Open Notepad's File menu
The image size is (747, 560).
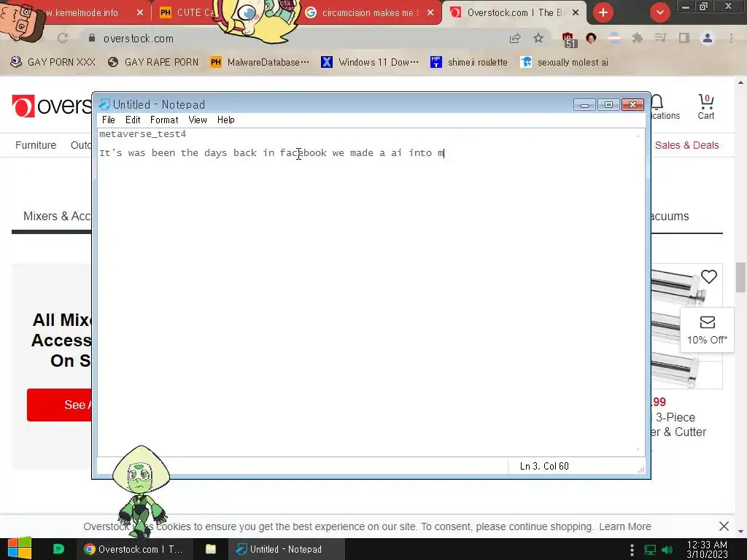(108, 120)
